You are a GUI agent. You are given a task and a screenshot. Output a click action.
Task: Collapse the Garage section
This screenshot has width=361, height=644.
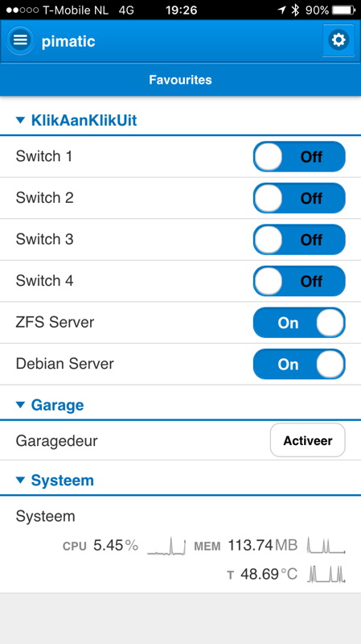(50, 405)
